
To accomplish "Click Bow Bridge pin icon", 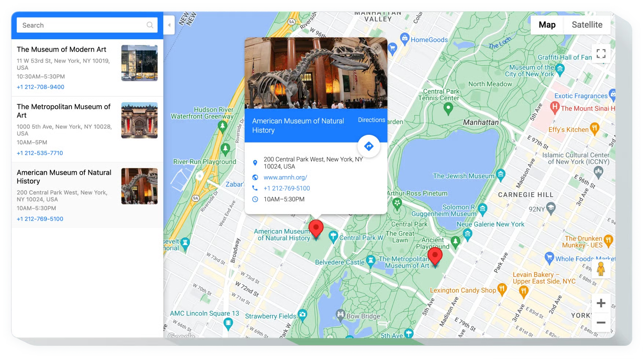I will tap(340, 315).
